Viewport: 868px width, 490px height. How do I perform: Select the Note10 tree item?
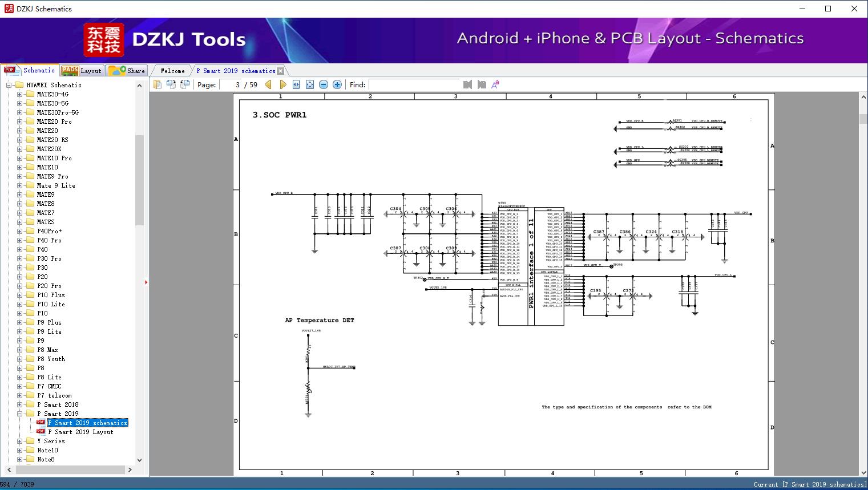[x=47, y=450]
